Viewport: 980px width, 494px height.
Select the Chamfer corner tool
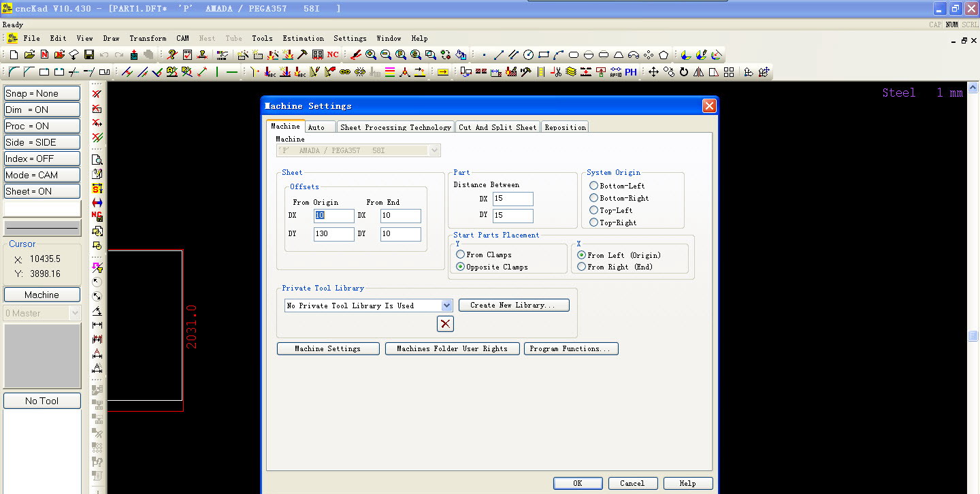tap(29, 71)
